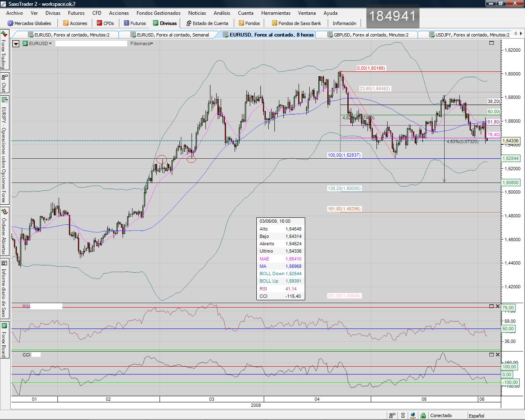Open the chat users status bar icon
This screenshot has width=525, height=420.
pyautogui.click(x=392, y=415)
